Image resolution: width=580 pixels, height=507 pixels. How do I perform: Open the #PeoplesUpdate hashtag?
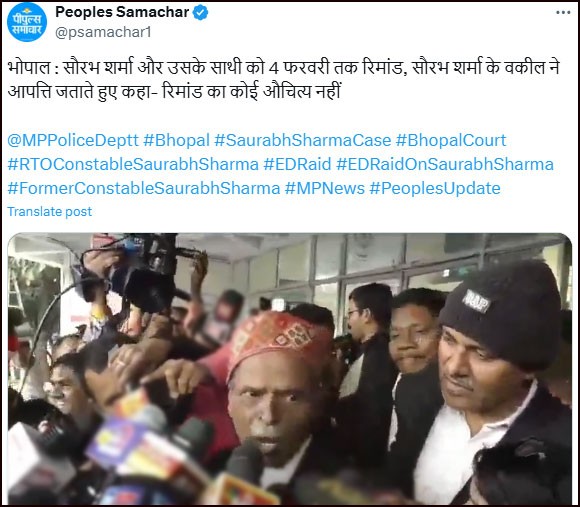point(435,189)
